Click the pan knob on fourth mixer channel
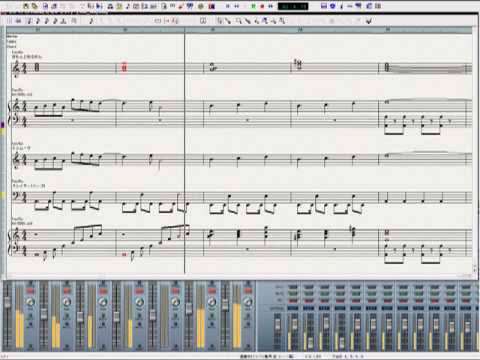The width and height of the screenshot is (480, 360). point(139,302)
